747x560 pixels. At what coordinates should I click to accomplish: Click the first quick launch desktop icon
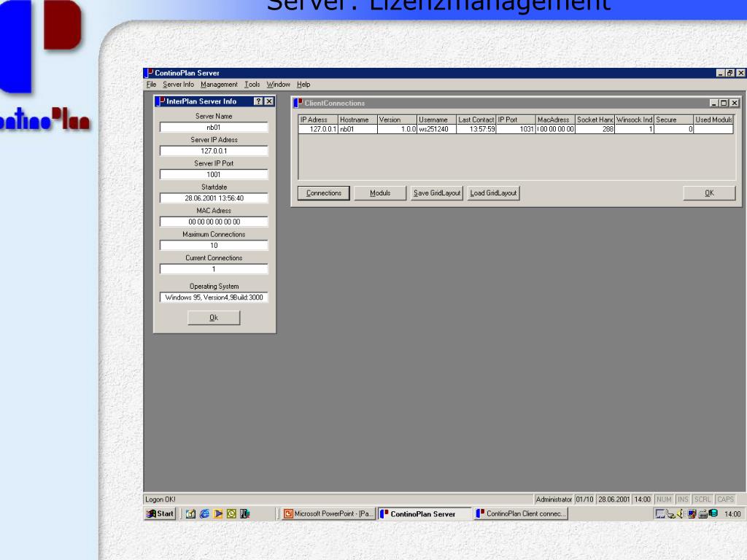pyautogui.click(x=190, y=514)
